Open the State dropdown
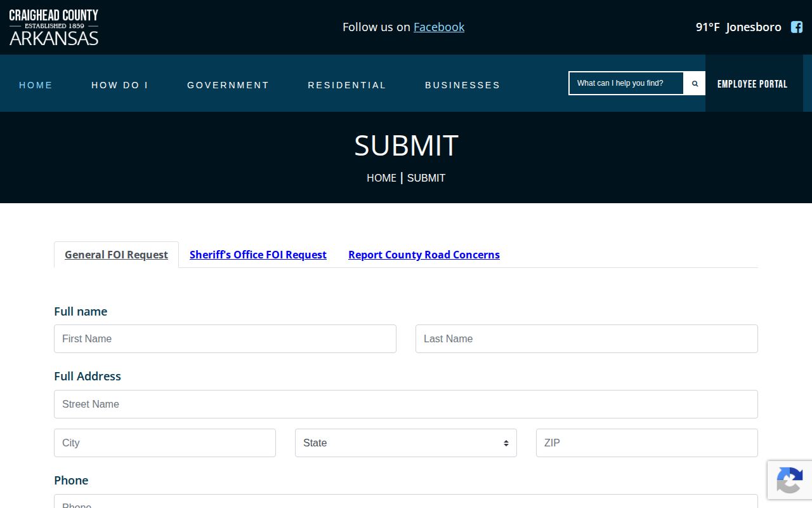812x508 pixels. pos(406,443)
